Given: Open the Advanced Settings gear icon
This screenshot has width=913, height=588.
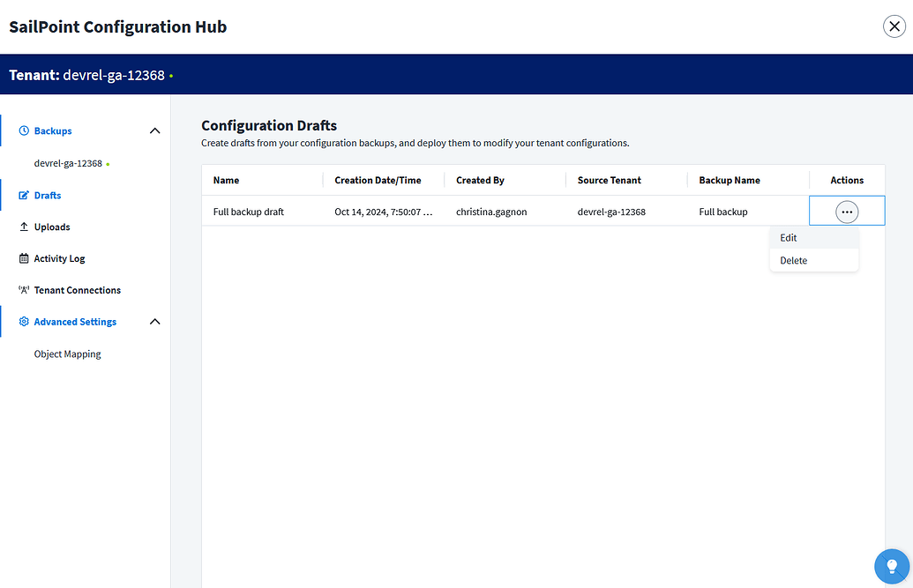Looking at the screenshot, I should 23,321.
